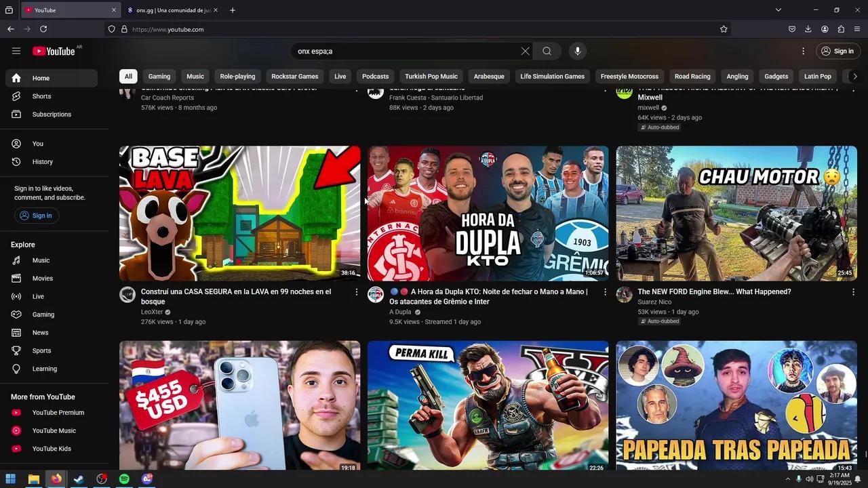This screenshot has width=868, height=488.
Task: Open tracking protection shield icon
Action: (112, 29)
